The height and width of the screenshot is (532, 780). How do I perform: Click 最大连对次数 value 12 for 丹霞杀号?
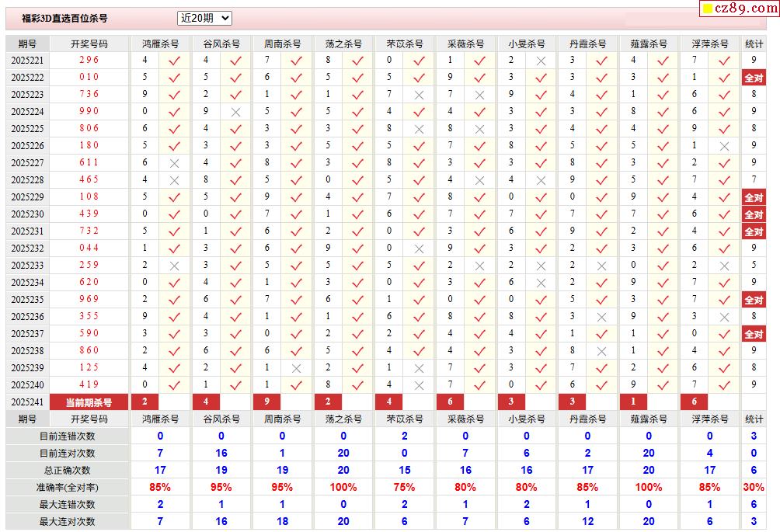pos(587,522)
